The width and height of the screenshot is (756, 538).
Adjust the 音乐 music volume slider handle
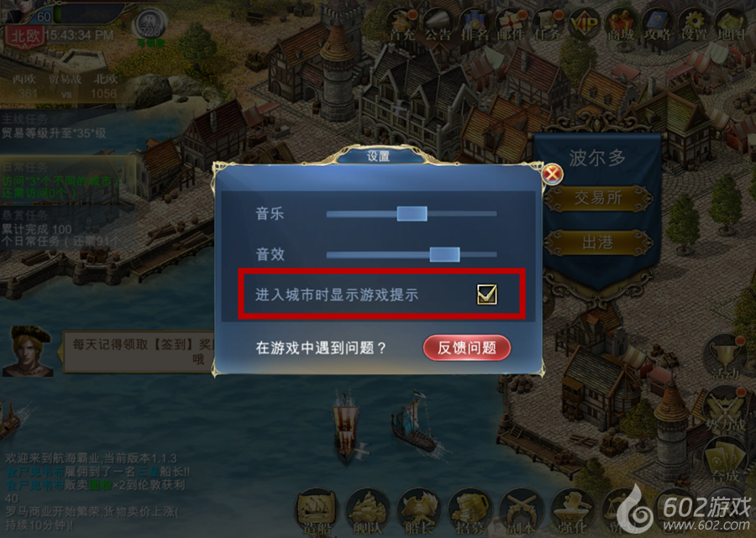tap(412, 213)
